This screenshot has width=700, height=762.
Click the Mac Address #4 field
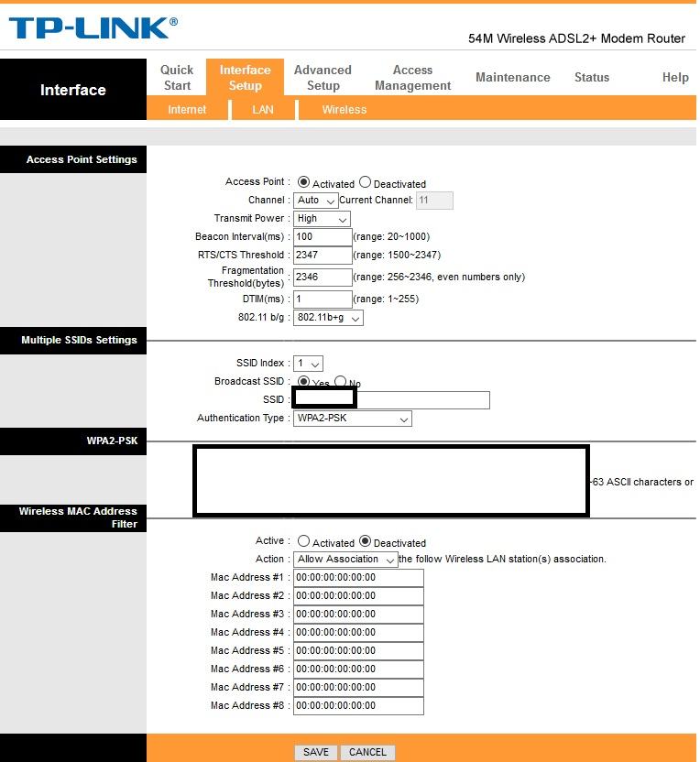[358, 633]
